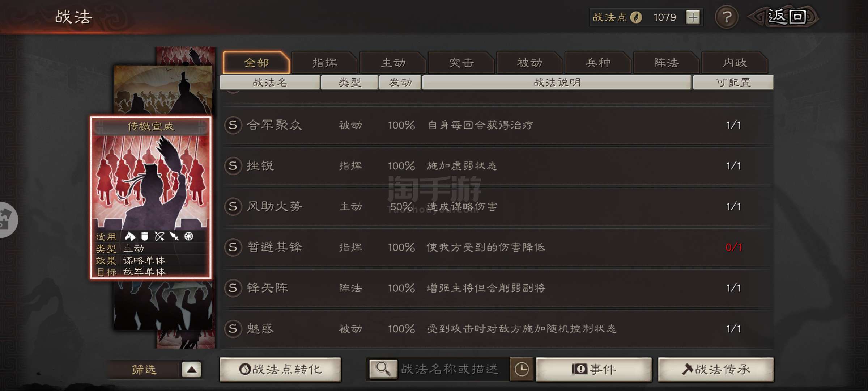
Task: Click the S rank badge of 合军聚众
Action: click(x=233, y=125)
